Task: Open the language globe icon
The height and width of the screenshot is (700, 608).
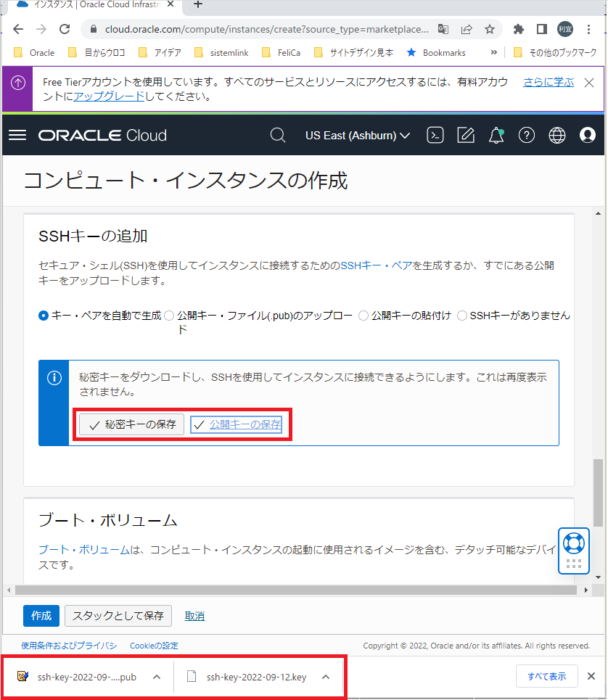Action: tap(557, 135)
